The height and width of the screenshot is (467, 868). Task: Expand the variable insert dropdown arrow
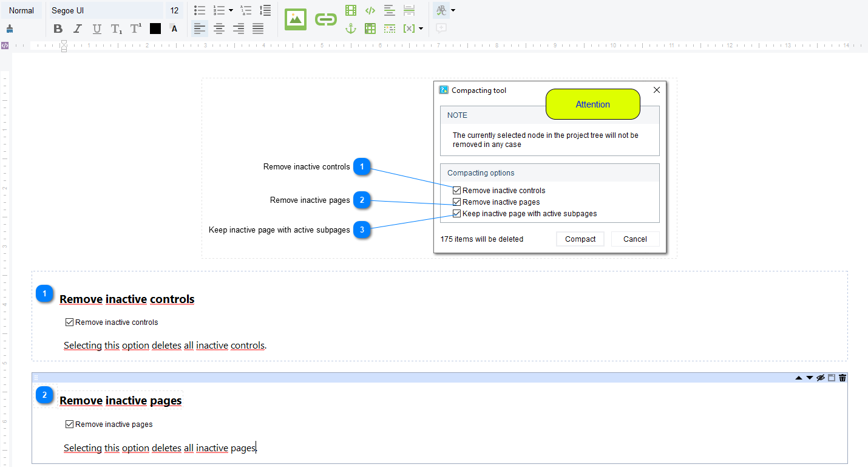click(421, 29)
